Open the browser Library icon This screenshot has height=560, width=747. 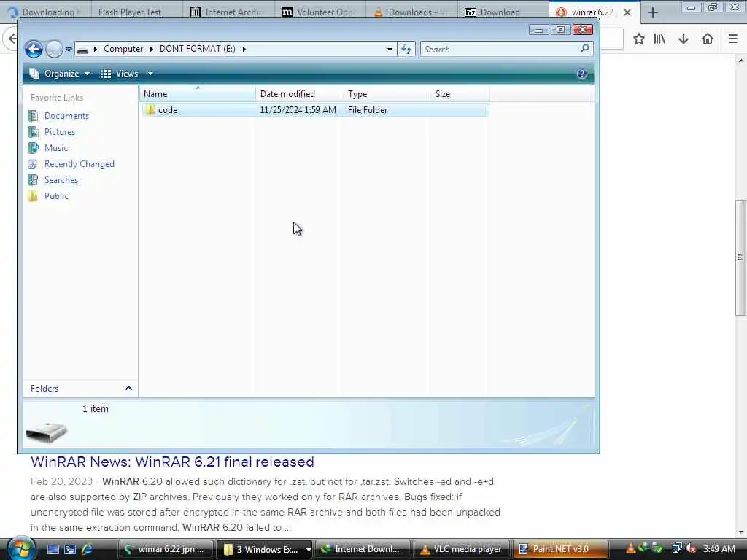[659, 39]
